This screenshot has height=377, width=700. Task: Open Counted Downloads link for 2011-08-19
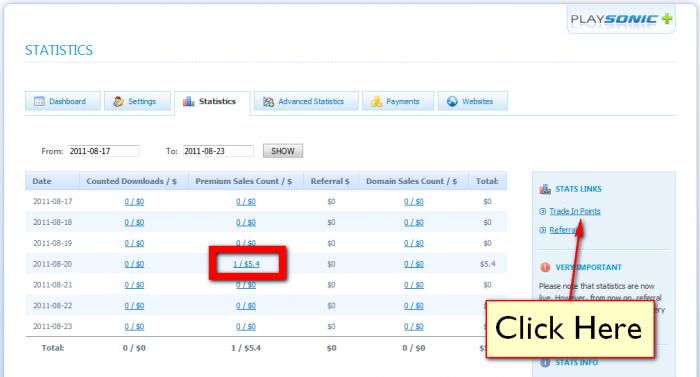tap(134, 243)
